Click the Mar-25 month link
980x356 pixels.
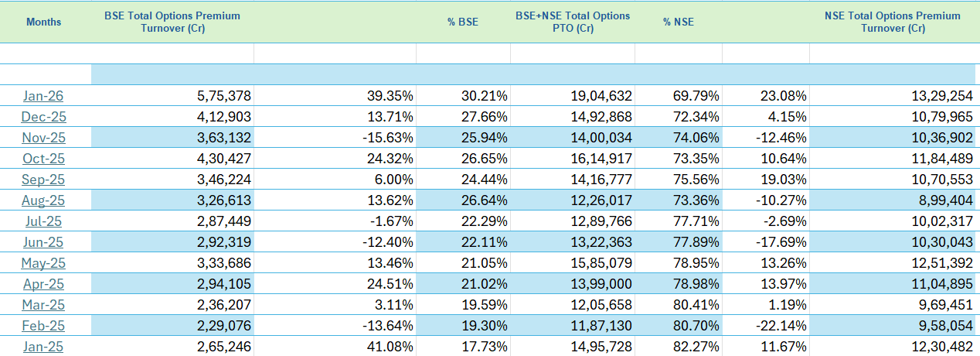(43, 305)
